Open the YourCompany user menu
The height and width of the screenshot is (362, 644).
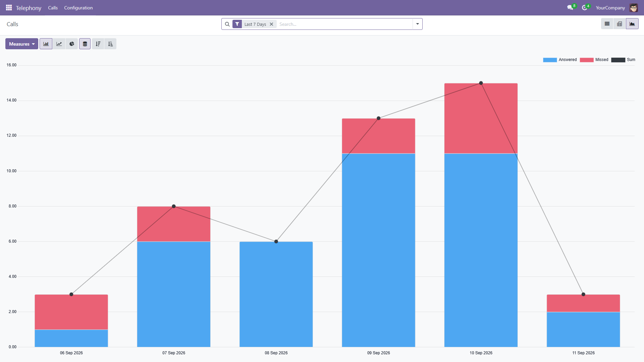pos(610,7)
